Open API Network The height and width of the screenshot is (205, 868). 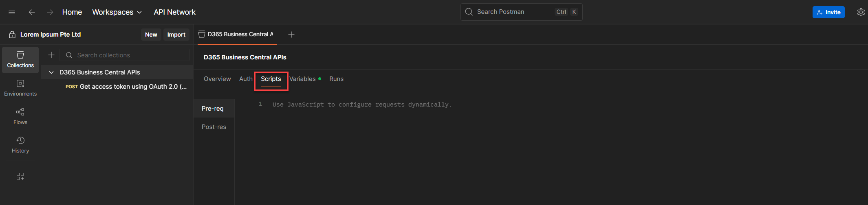[x=174, y=12]
